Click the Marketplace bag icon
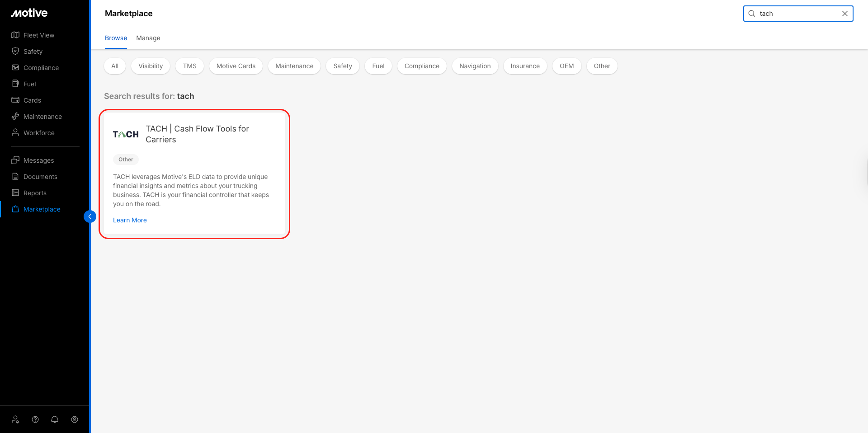 pos(15,209)
